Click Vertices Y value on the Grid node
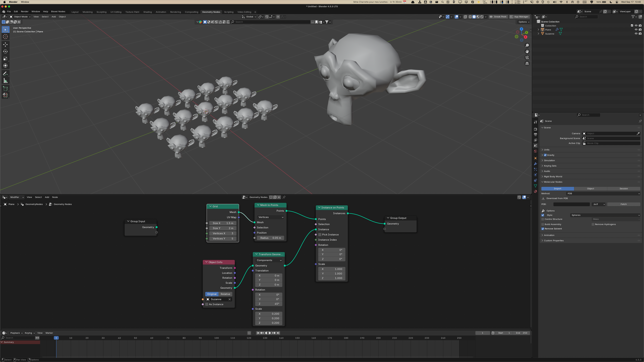Image resolution: width=644 pixels, height=362 pixels. pyautogui.click(x=223, y=239)
